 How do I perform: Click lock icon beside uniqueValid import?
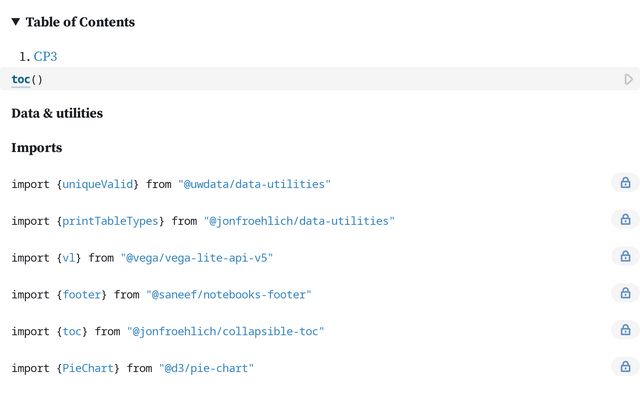pos(625,183)
